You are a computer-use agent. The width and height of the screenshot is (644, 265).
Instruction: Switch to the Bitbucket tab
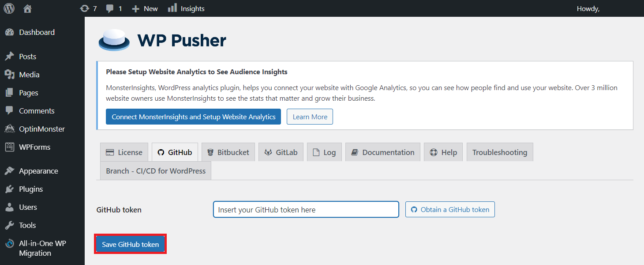[228, 152]
